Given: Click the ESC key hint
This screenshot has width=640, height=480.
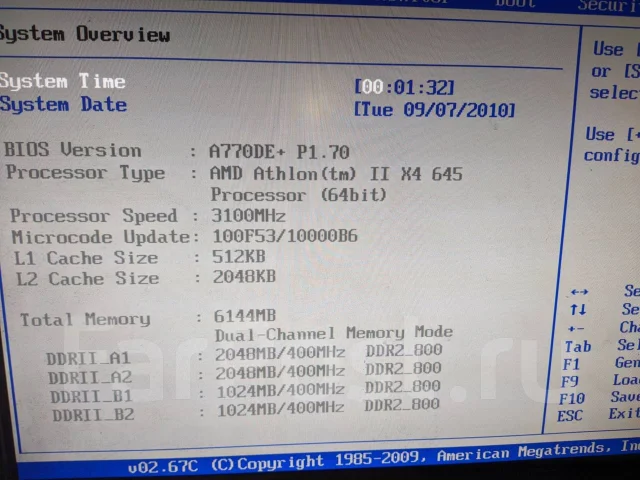Looking at the screenshot, I should tap(570, 416).
